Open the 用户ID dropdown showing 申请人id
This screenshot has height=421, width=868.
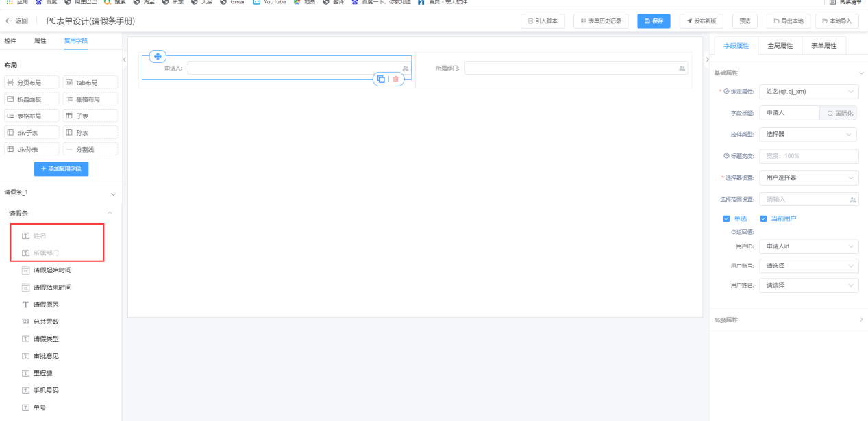809,246
